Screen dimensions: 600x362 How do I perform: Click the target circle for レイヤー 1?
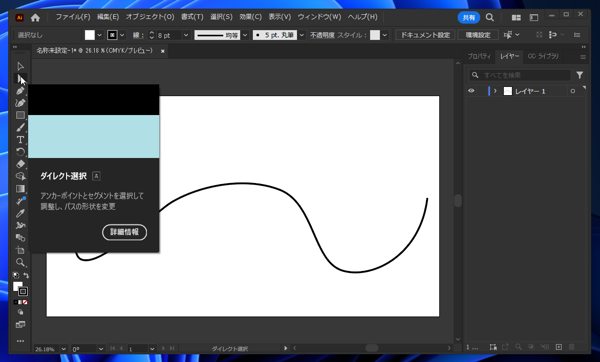(572, 91)
